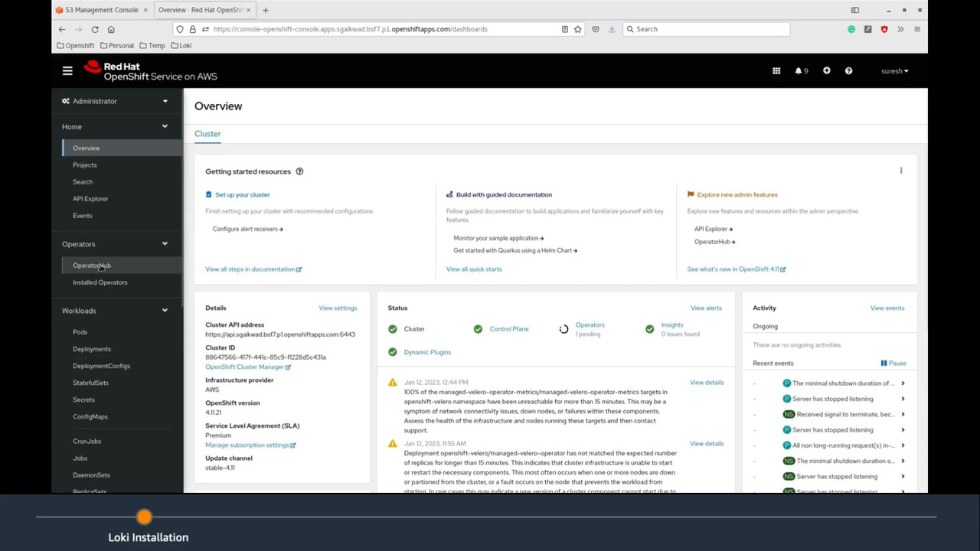This screenshot has width=980, height=551.
Task: Click the browser reload icon
Action: click(x=95, y=29)
